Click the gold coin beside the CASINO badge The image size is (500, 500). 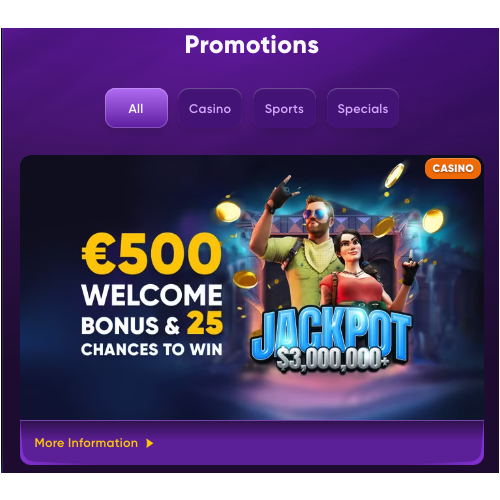pos(395,175)
